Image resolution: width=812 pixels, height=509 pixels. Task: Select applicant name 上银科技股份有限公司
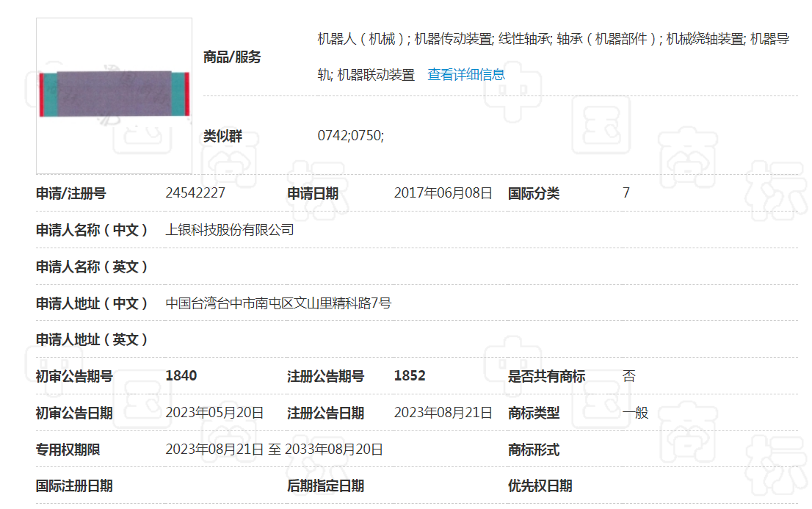coord(230,230)
